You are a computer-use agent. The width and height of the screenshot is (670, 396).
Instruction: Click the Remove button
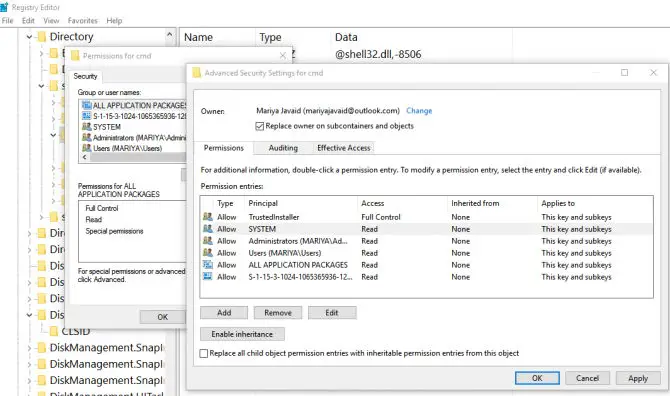pos(278,313)
